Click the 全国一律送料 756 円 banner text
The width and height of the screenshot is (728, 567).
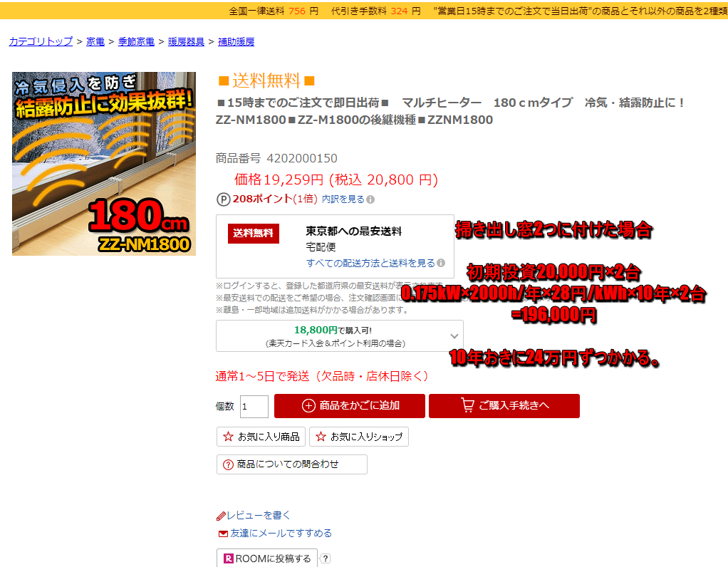click(274, 11)
